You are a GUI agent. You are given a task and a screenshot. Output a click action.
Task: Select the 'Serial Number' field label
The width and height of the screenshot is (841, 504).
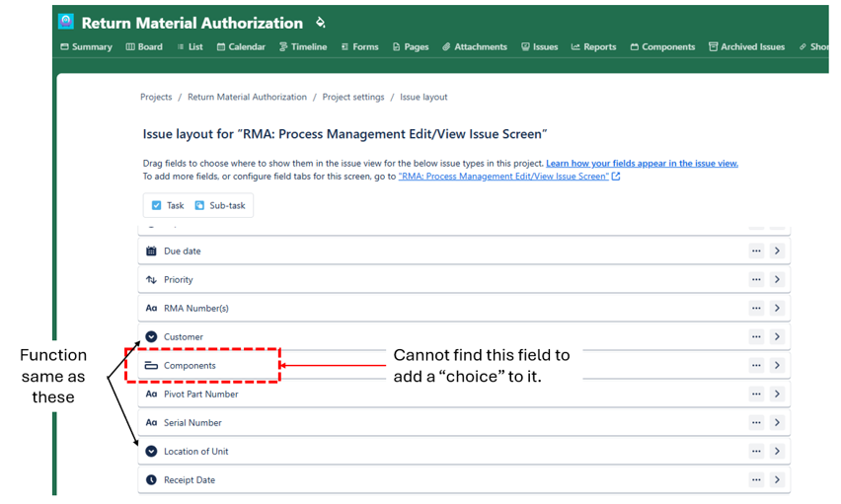pyautogui.click(x=192, y=423)
